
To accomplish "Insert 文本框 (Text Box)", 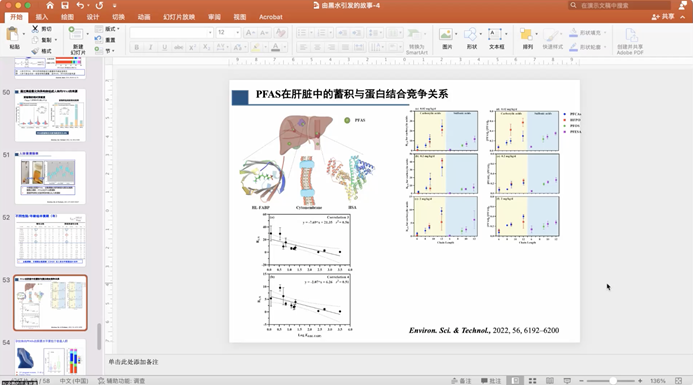I will tap(496, 38).
